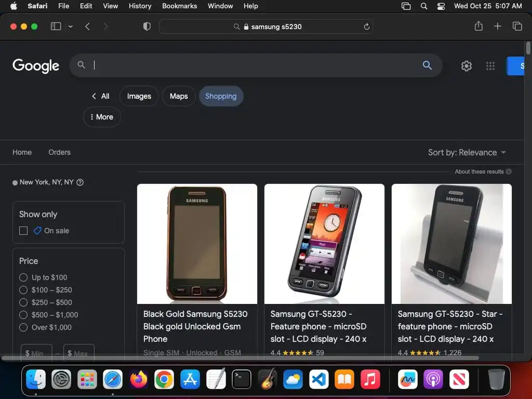Click the $ Min price field
This screenshot has height=399, width=532.
[37, 353]
